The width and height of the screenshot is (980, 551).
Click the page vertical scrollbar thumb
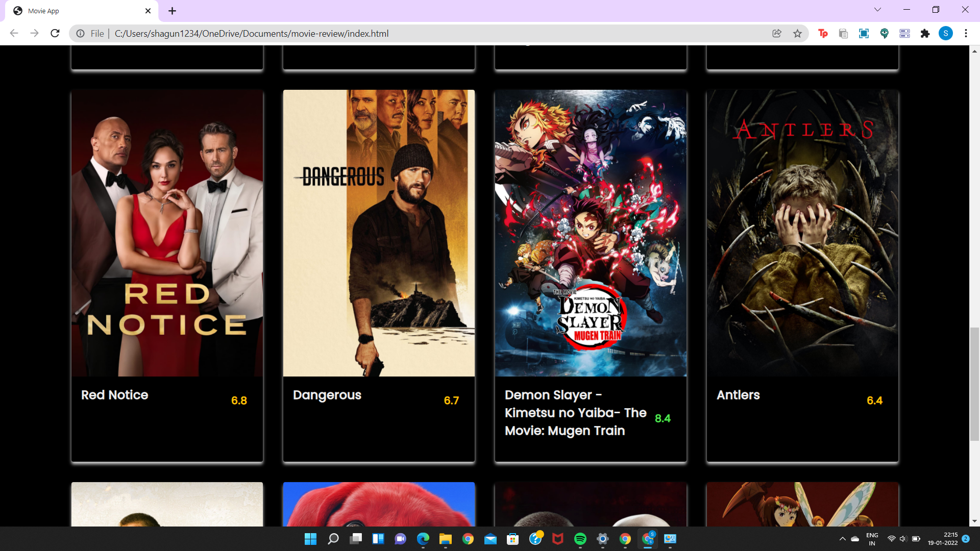[x=974, y=384]
